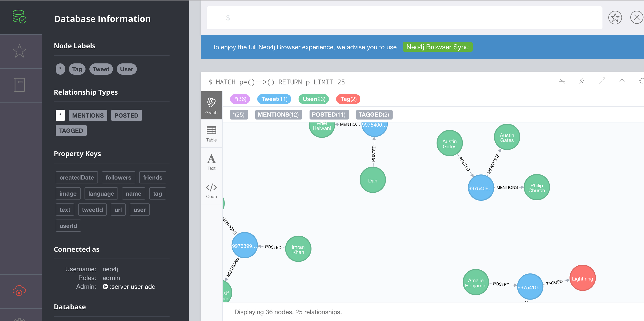Screen dimensions: 644x321
Task: Switch to the Table view tab
Action: (211, 134)
